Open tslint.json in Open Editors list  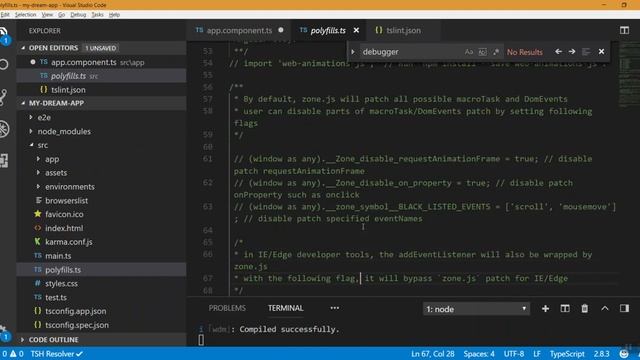[101, 89]
